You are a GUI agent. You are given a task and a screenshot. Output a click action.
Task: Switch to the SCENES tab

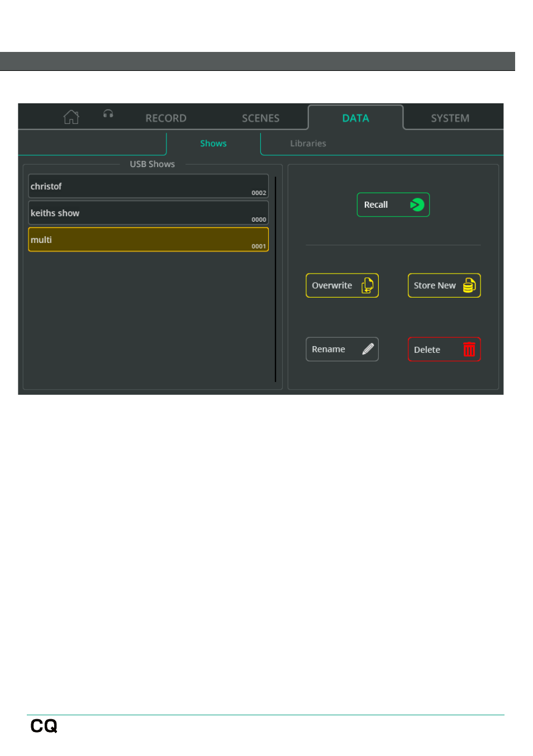260,118
